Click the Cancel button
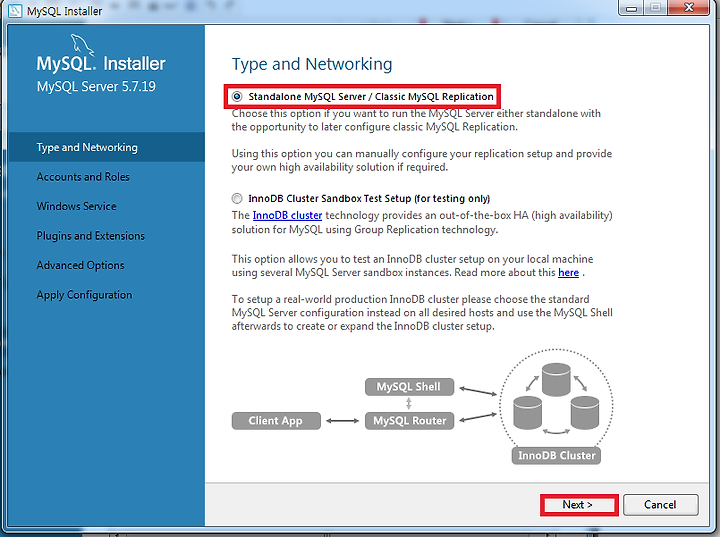720x537 pixels. click(x=660, y=505)
